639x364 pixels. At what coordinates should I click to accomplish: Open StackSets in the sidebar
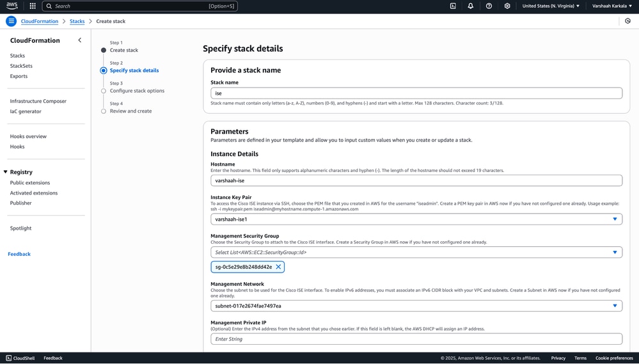coord(21,66)
